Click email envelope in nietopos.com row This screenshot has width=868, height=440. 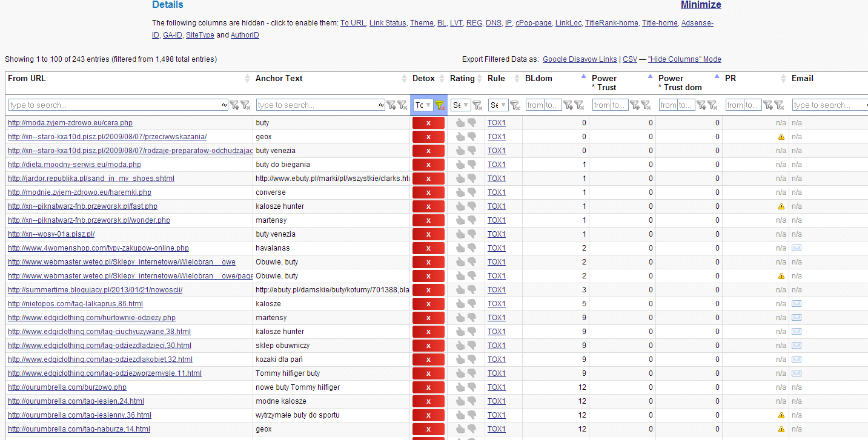[x=797, y=304]
